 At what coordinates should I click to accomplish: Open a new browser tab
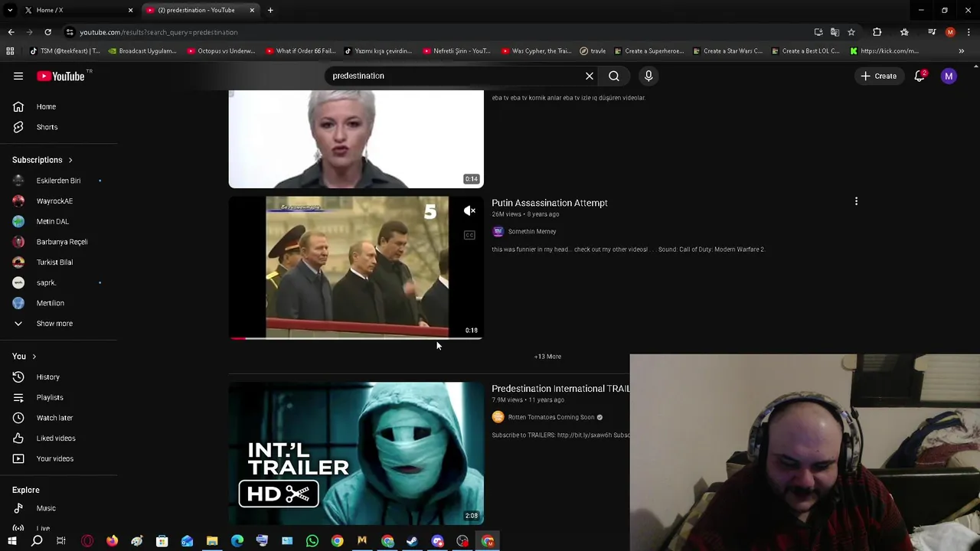pyautogui.click(x=270, y=10)
